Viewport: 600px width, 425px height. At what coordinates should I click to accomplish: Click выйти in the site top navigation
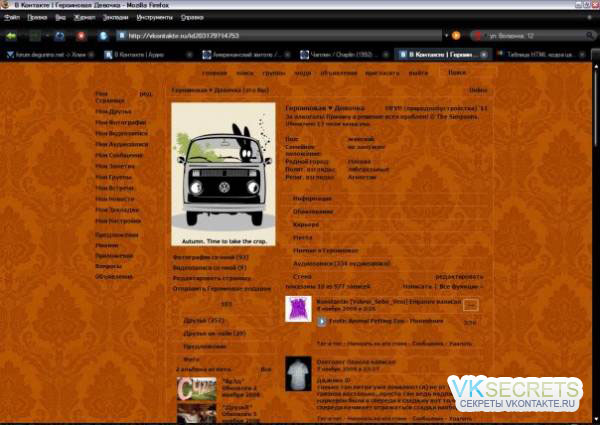tap(418, 73)
